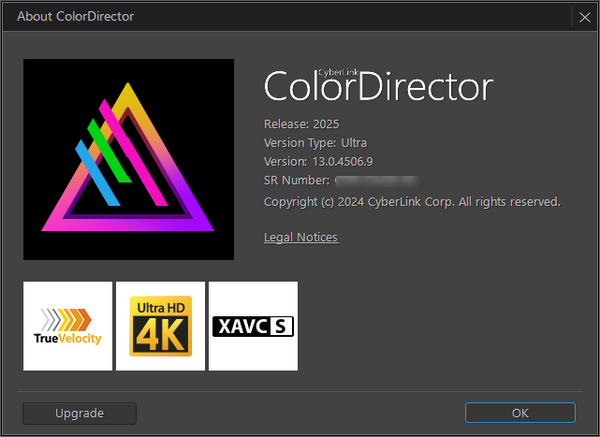The height and width of the screenshot is (437, 600).
Task: Close the About ColorDirector dialog
Action: 585,17
